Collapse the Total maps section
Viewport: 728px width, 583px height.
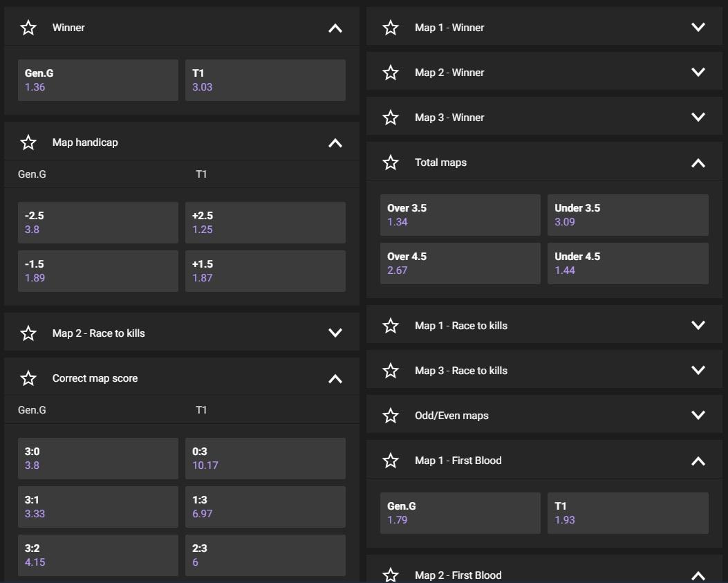[x=698, y=163]
